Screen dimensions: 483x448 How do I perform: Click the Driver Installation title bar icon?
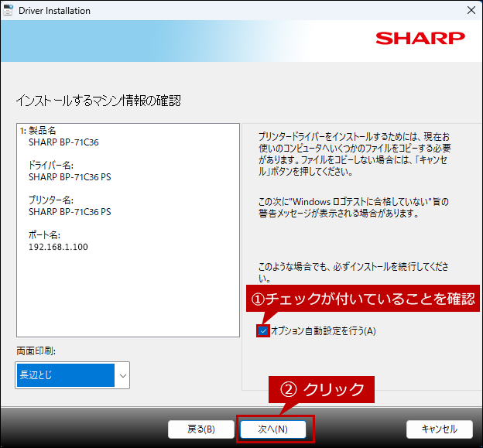click(9, 10)
